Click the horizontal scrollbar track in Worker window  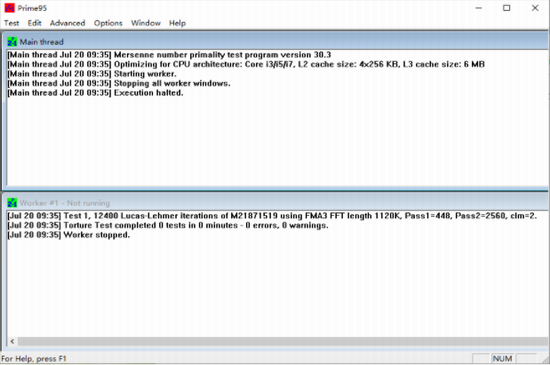(283, 341)
